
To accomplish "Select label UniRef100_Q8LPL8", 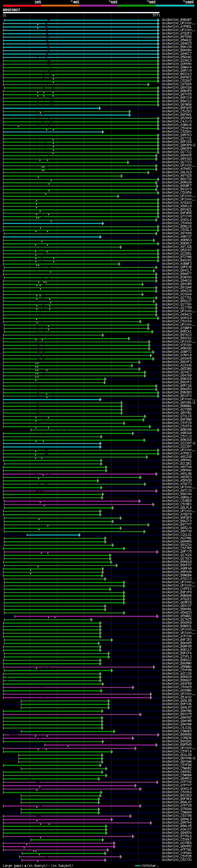I will point(176,507).
